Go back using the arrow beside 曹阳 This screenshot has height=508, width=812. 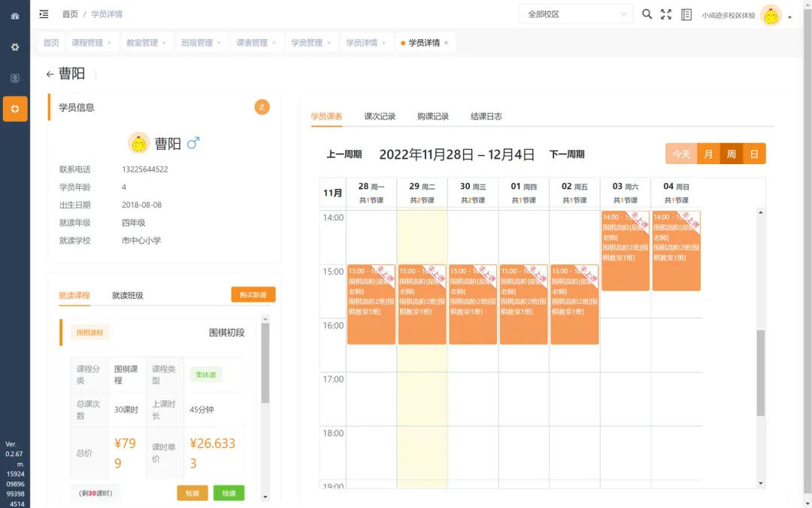[x=50, y=75]
